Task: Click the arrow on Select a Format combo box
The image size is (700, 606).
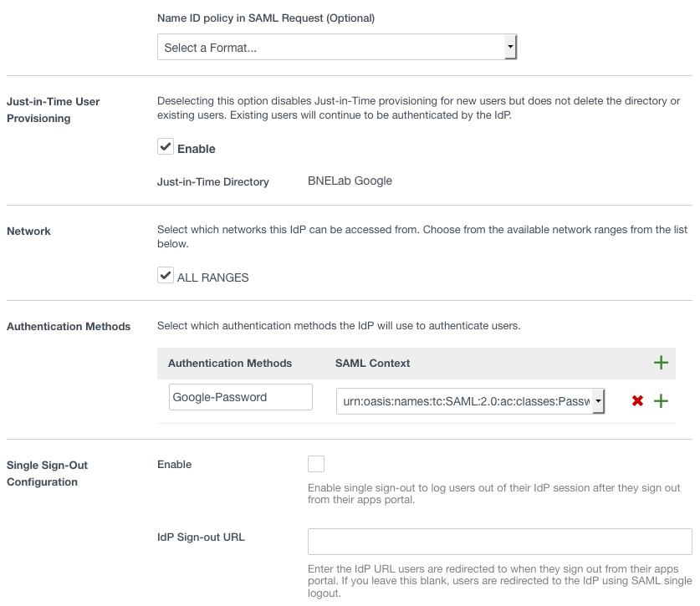Action: [x=510, y=48]
